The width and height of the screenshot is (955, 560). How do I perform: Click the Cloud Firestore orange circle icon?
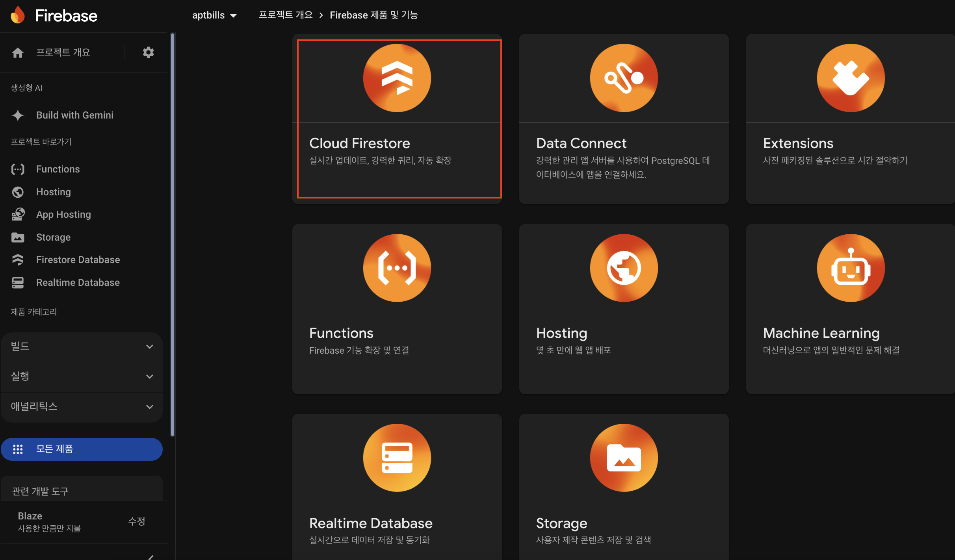click(397, 78)
